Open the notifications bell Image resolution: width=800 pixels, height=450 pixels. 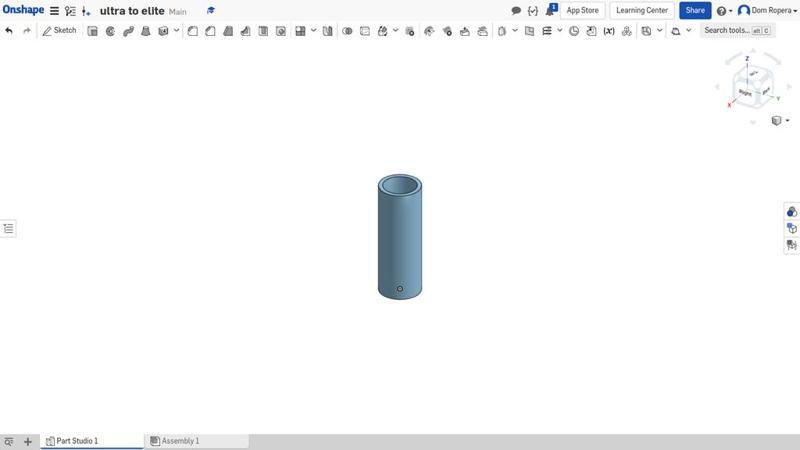pos(551,10)
